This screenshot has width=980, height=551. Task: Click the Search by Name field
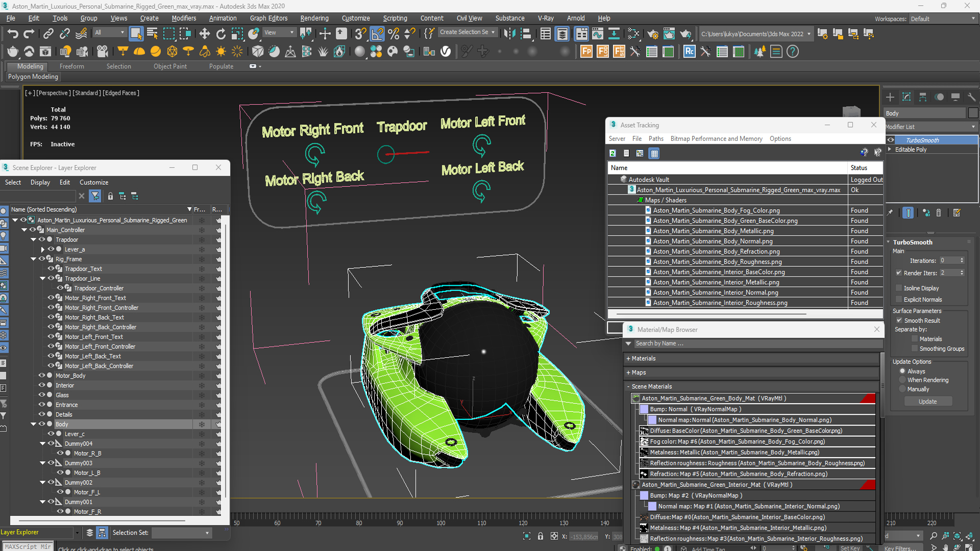[x=757, y=343]
